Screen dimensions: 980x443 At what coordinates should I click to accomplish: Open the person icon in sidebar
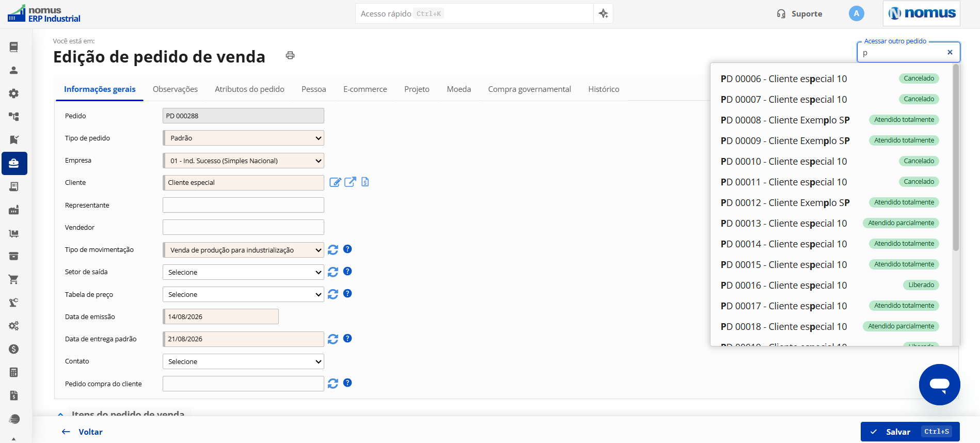[14, 70]
